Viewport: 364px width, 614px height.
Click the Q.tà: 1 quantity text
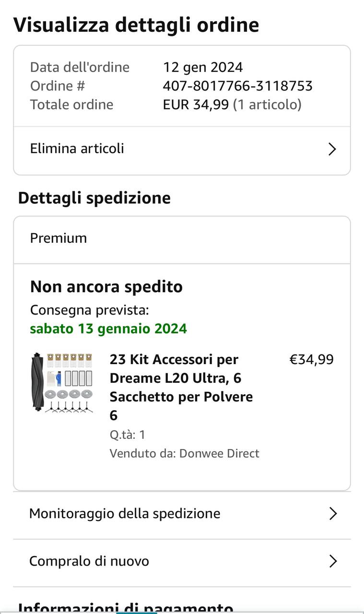pos(128,435)
